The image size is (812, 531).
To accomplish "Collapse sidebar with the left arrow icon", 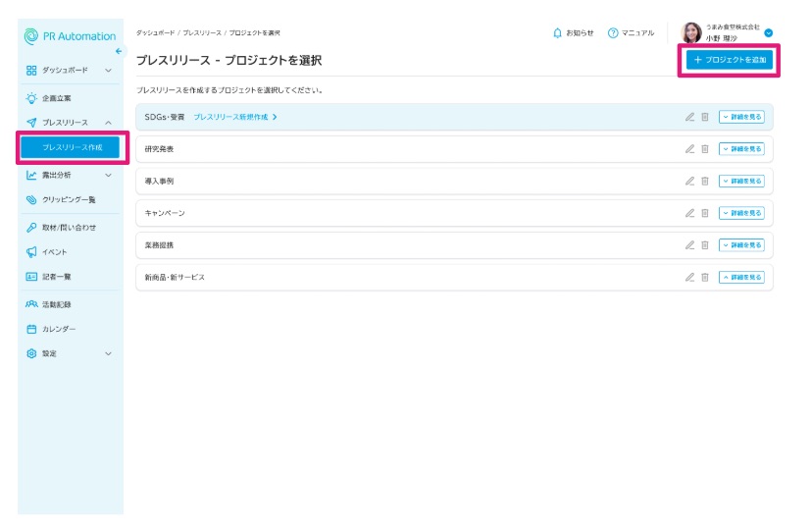I will click(119, 51).
